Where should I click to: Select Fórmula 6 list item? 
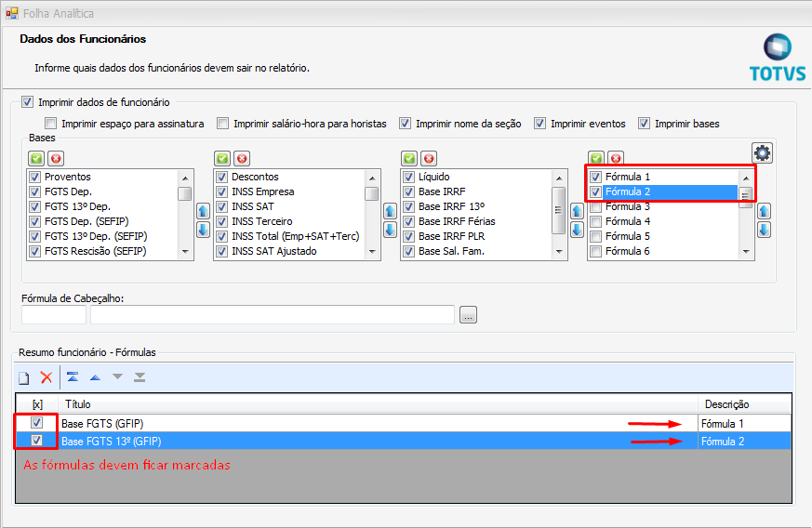(x=628, y=251)
